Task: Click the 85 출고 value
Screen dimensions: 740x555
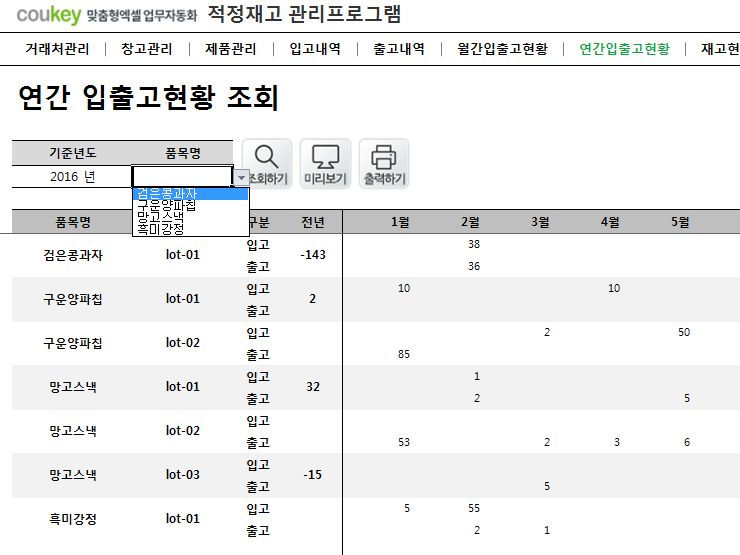Action: point(404,354)
